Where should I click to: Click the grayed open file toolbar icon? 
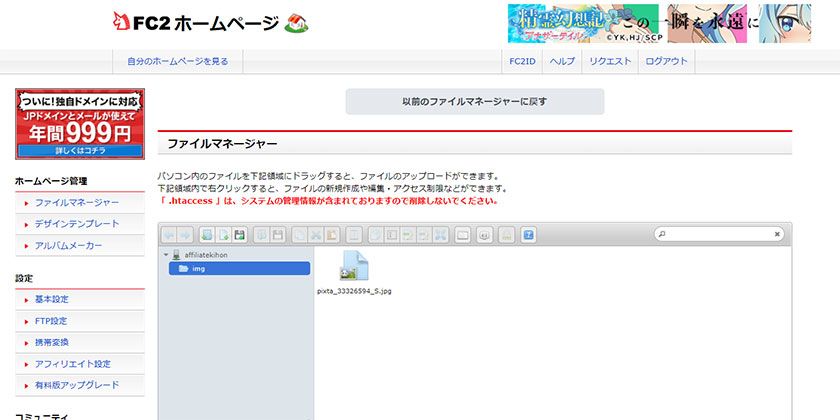coord(261,235)
